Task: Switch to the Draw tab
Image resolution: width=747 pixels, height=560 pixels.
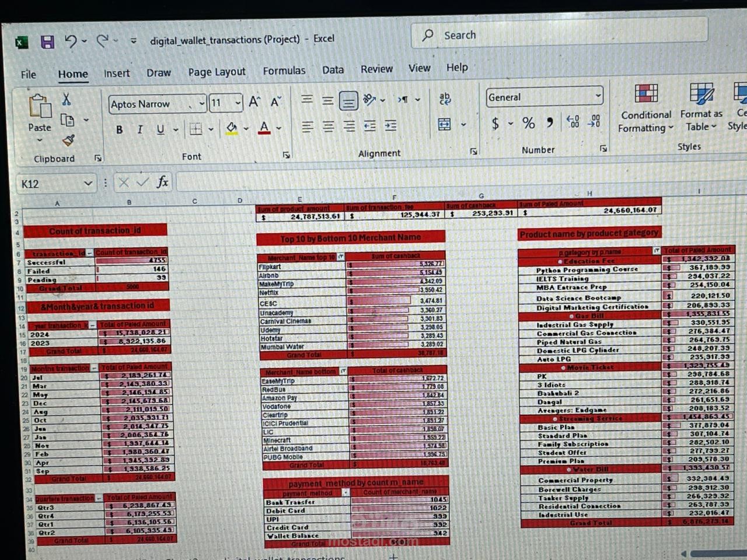Action: [159, 72]
